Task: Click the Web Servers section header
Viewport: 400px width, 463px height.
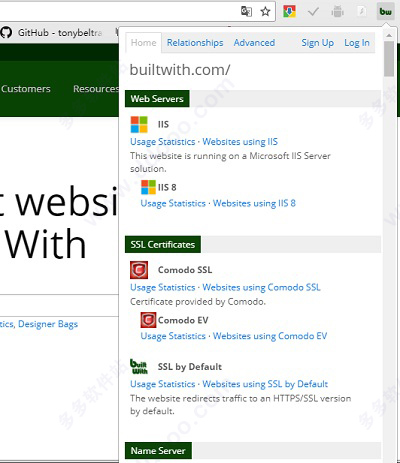Action: tap(157, 99)
